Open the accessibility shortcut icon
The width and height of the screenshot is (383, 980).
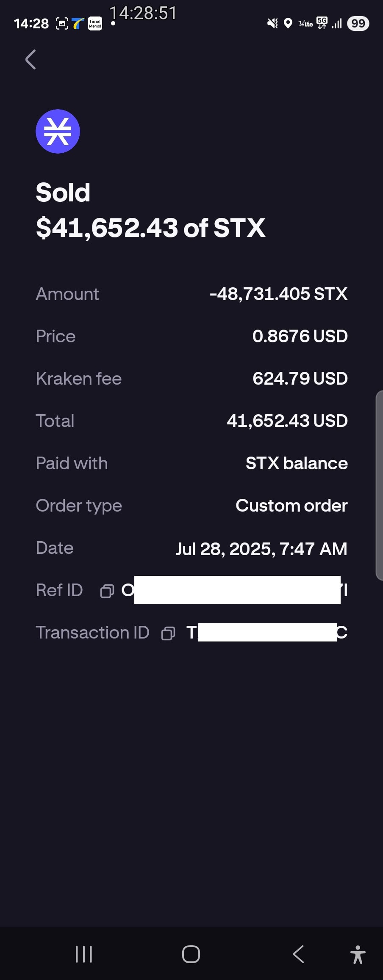pyautogui.click(x=358, y=955)
